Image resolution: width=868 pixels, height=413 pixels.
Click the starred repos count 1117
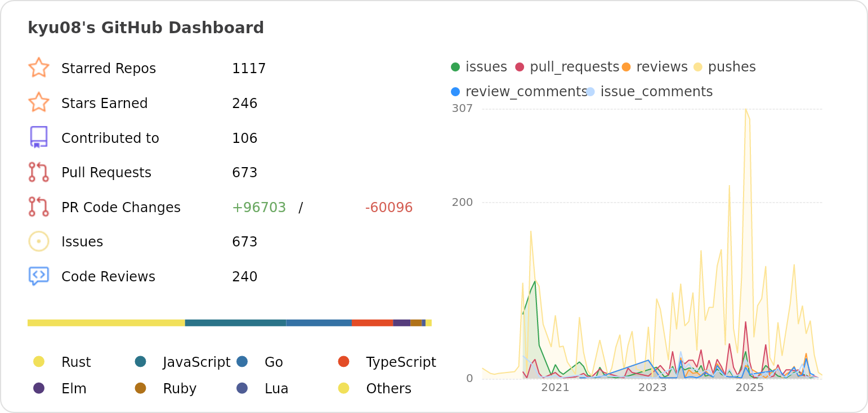[249, 69]
